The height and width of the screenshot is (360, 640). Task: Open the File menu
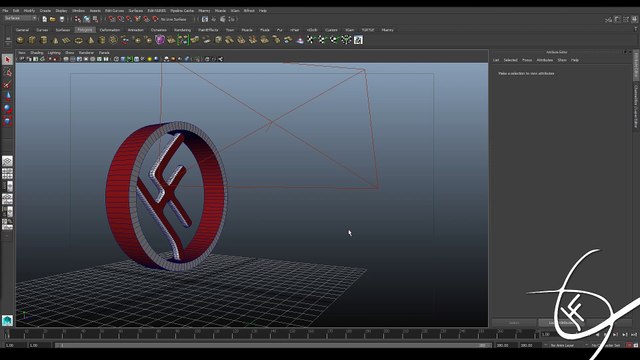click(x=5, y=11)
